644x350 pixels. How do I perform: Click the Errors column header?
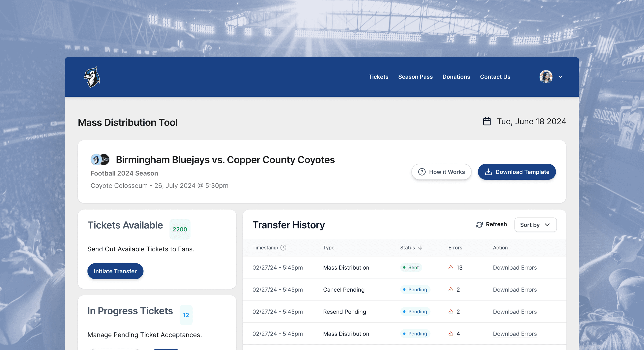455,248
